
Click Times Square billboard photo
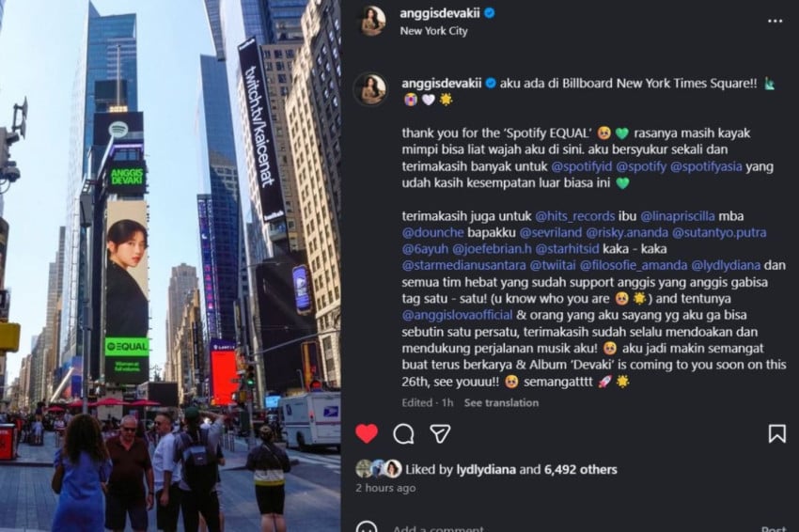pos(170,266)
